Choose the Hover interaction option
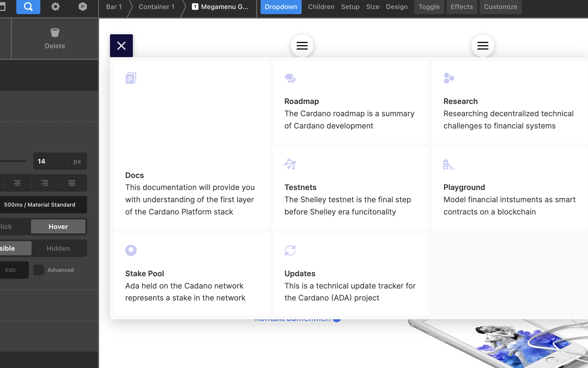This screenshot has height=368, width=588. click(x=58, y=226)
